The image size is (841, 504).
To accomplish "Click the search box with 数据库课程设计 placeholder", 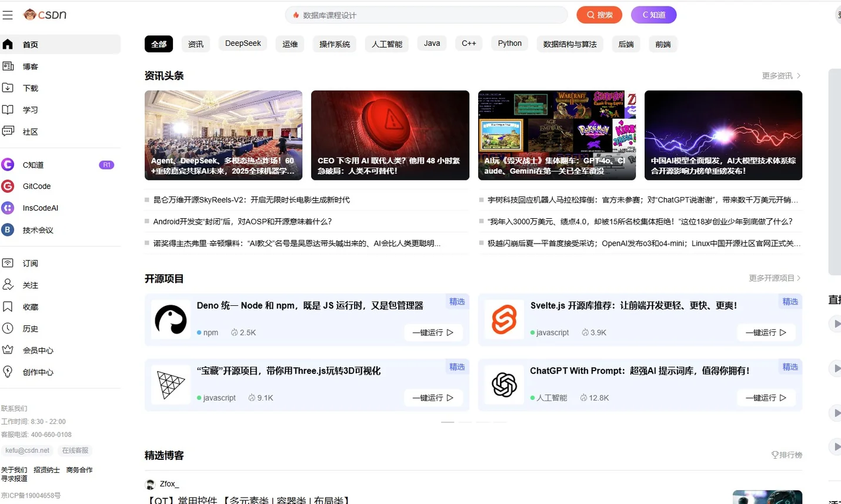I will (x=426, y=15).
